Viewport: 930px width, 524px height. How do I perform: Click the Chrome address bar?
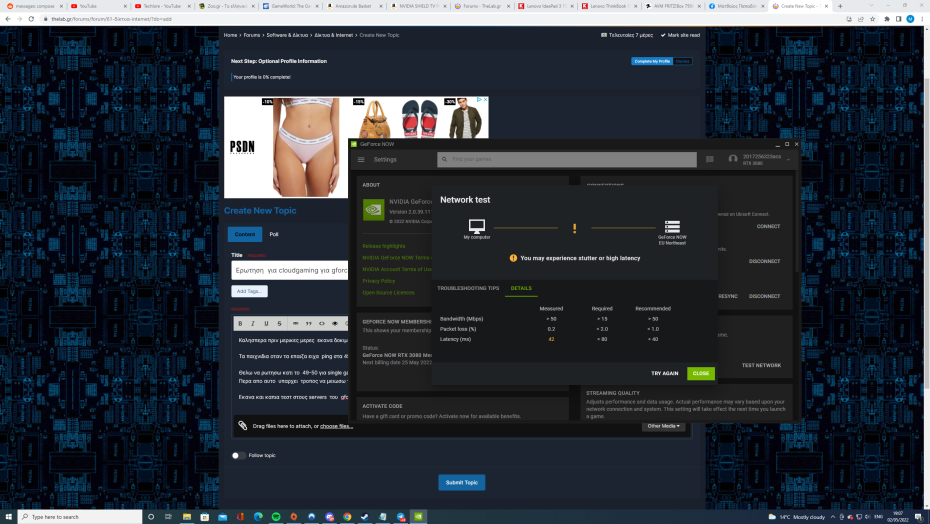pyautogui.click(x=439, y=19)
